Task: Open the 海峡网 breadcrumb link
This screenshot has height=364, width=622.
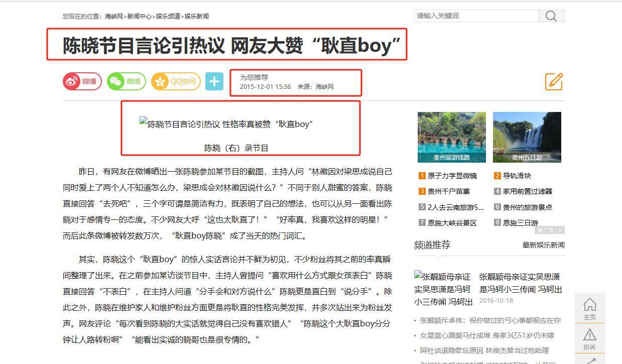Action: [114, 16]
